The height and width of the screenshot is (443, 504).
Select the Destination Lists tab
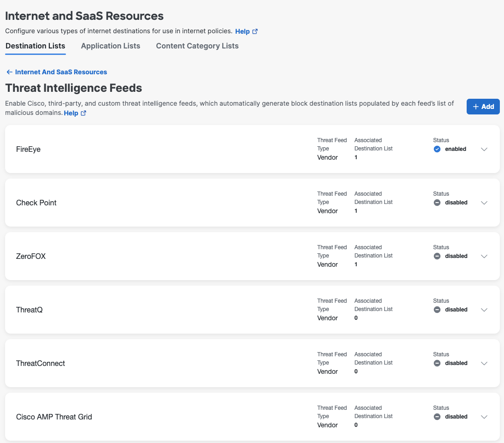click(36, 46)
